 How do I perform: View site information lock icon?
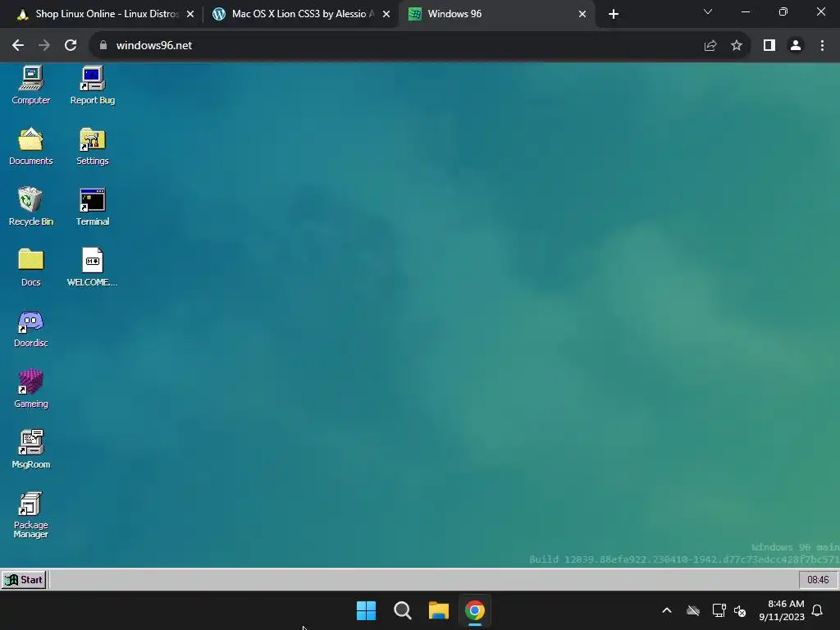pyautogui.click(x=103, y=46)
